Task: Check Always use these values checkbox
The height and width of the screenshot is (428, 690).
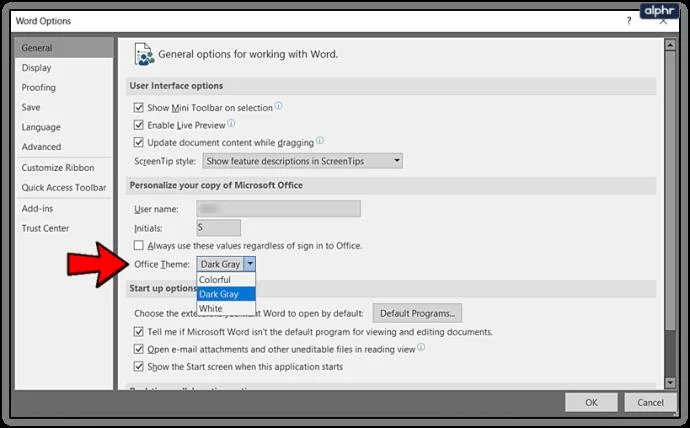Action: tap(139, 245)
